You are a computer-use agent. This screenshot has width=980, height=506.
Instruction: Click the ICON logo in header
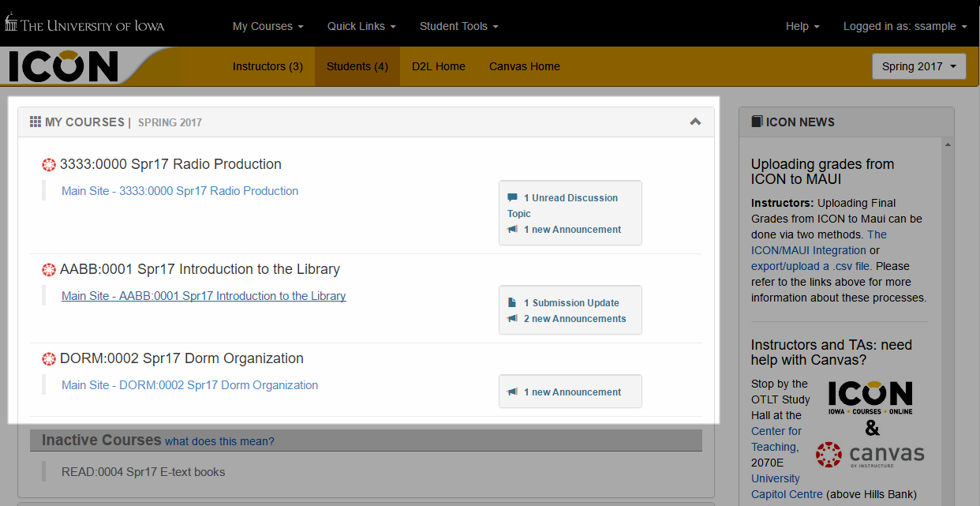coord(64,66)
